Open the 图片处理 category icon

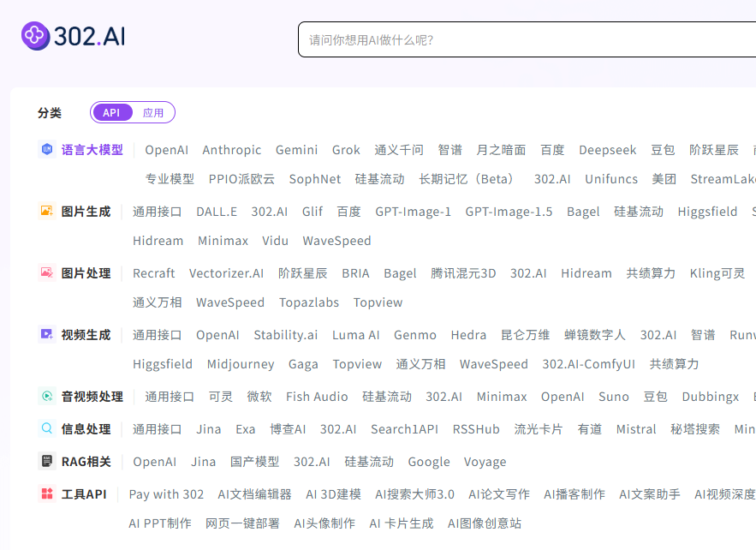coord(47,273)
